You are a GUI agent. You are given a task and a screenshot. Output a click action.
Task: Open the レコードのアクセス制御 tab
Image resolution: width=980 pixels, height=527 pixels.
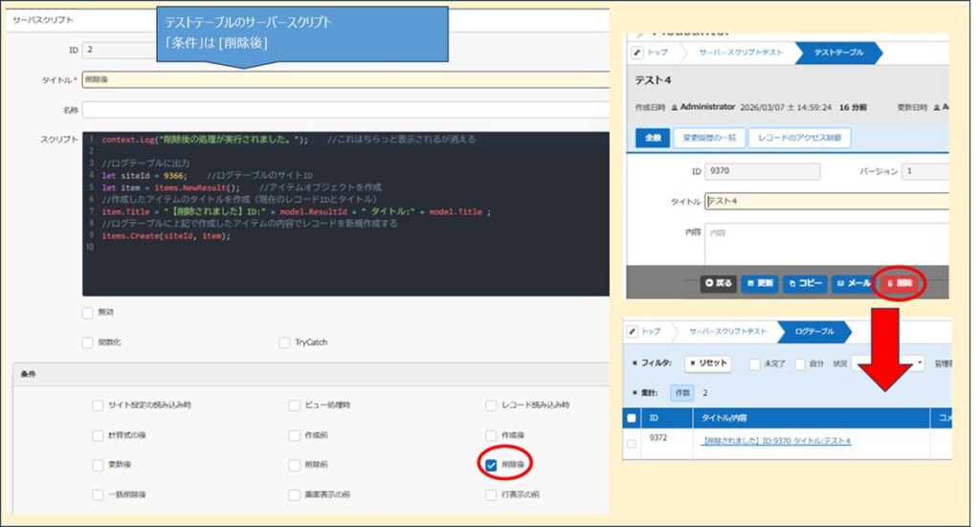click(798, 138)
